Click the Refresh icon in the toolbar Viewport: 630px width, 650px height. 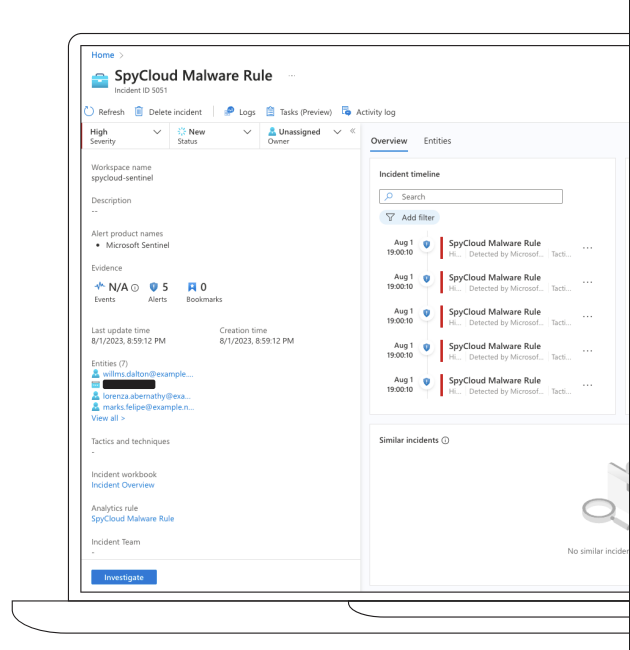(89, 112)
